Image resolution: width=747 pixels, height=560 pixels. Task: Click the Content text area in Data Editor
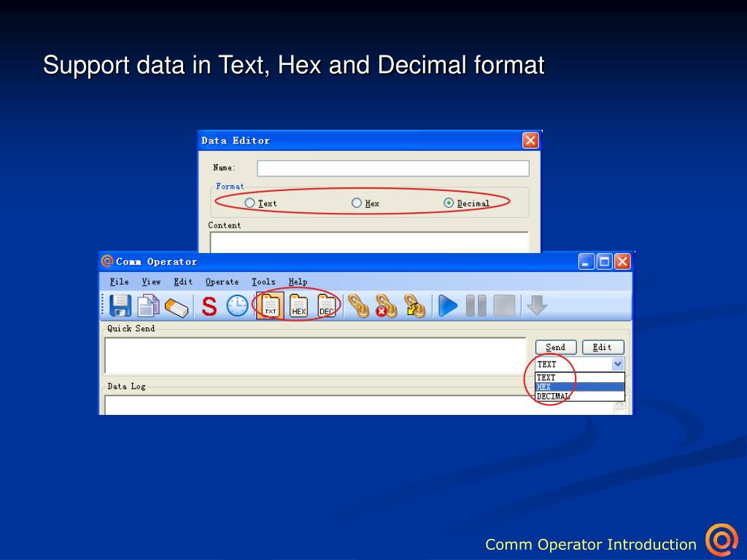[369, 242]
